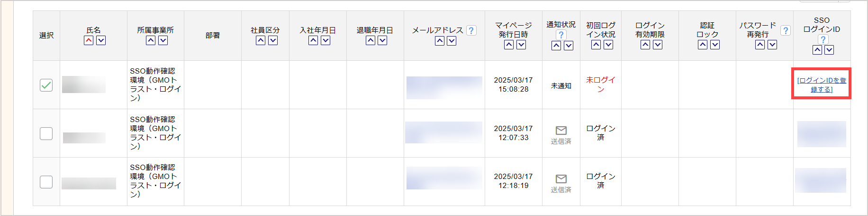Click 送信済 mail icon in third row
Image resolution: width=868 pixels, height=216 pixels.
pyautogui.click(x=561, y=179)
